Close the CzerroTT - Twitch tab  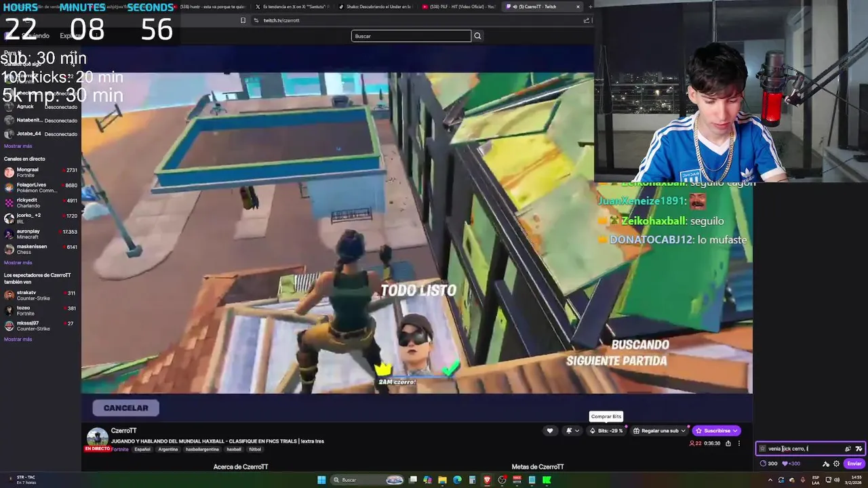click(578, 7)
